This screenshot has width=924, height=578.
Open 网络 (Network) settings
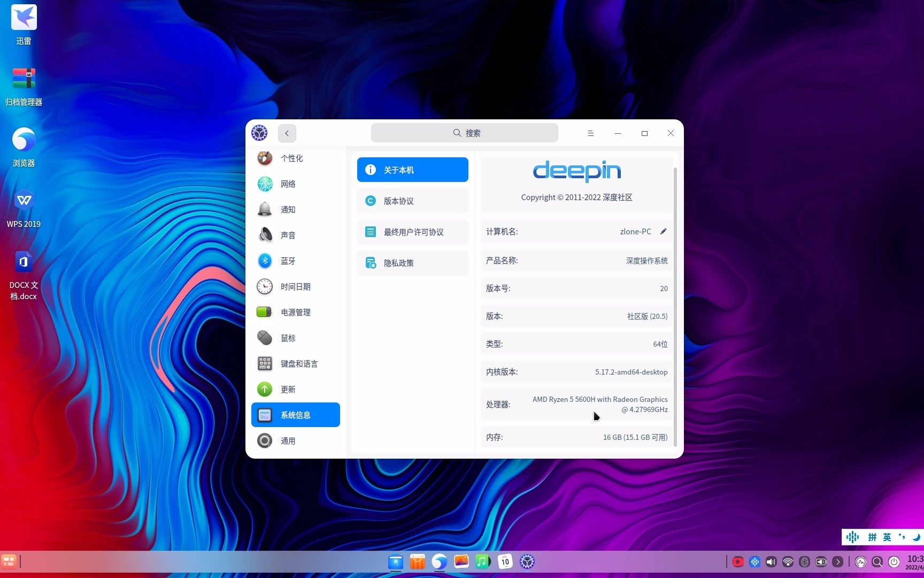tap(295, 184)
